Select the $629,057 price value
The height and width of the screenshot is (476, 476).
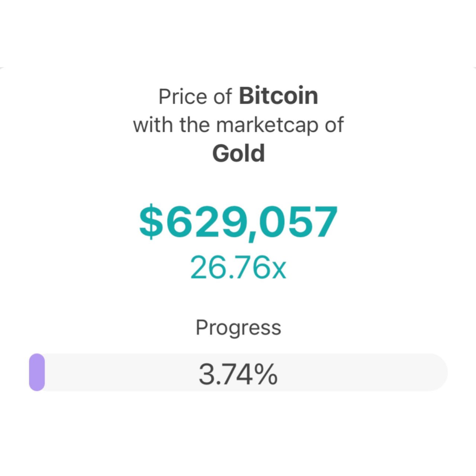pyautogui.click(x=238, y=222)
